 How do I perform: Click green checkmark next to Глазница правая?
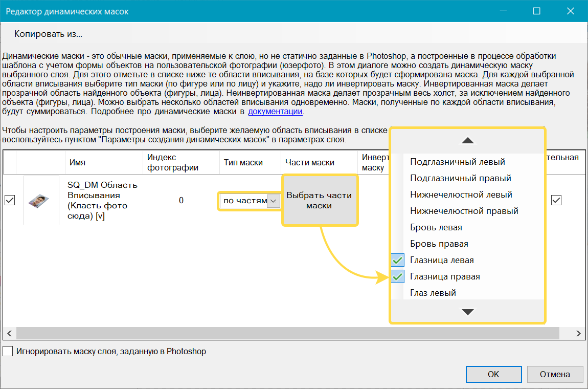(x=398, y=277)
